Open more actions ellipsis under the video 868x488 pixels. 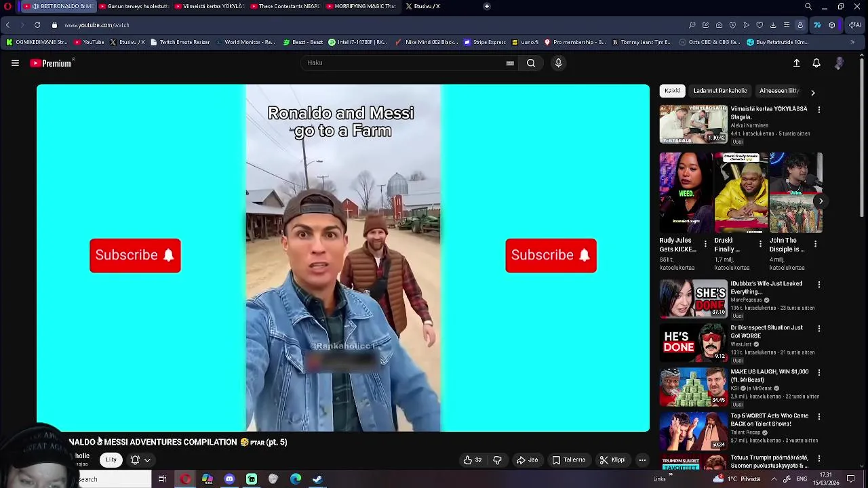click(x=642, y=460)
